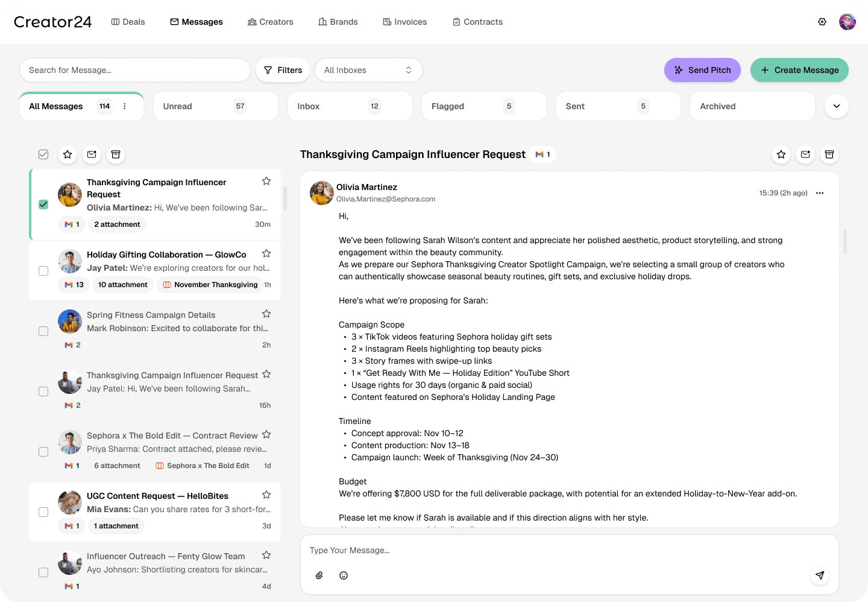Go to Invoices navigation item
Viewport: 868px width, 602px height.
(x=405, y=22)
